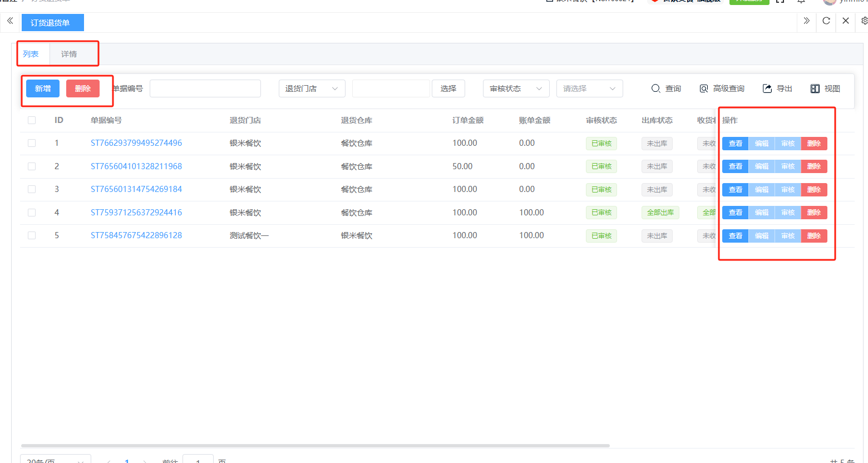This screenshot has width=868, height=463.
Task: Check the checkbox for row ID 1
Action: pyautogui.click(x=32, y=143)
